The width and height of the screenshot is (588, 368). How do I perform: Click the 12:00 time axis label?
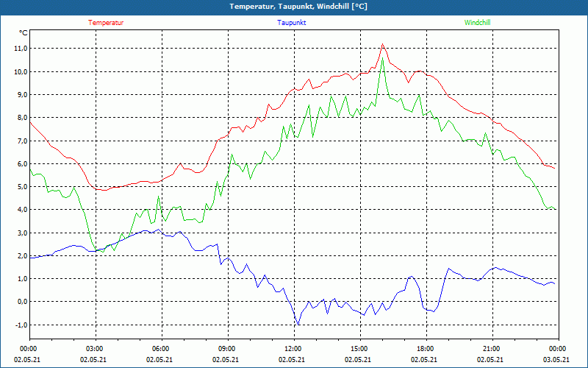(294, 349)
